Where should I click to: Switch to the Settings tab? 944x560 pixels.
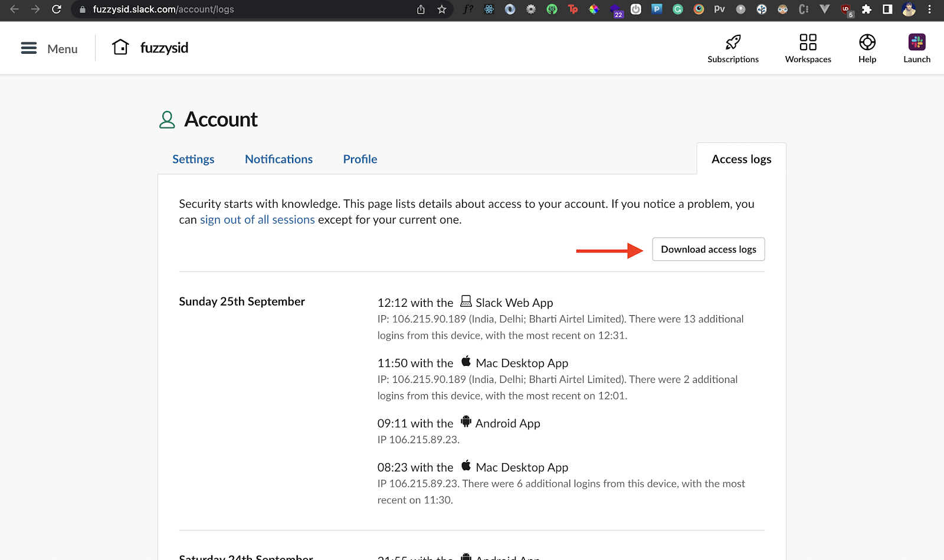point(194,159)
